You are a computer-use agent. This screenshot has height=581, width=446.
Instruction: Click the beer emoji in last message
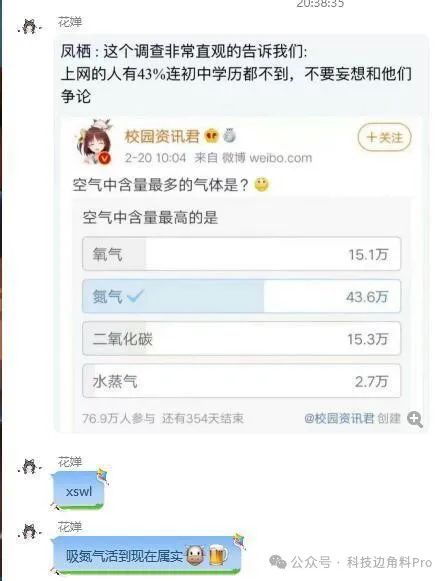[x=218, y=555]
